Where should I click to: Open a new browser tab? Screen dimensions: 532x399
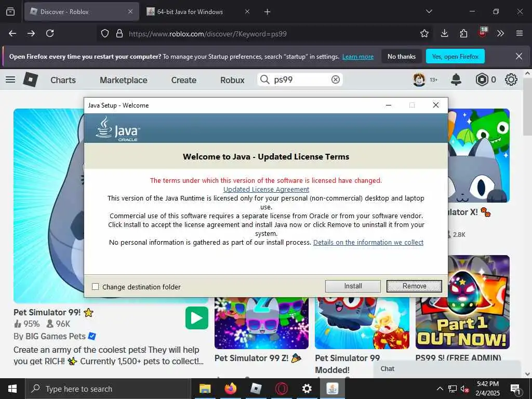268,12
